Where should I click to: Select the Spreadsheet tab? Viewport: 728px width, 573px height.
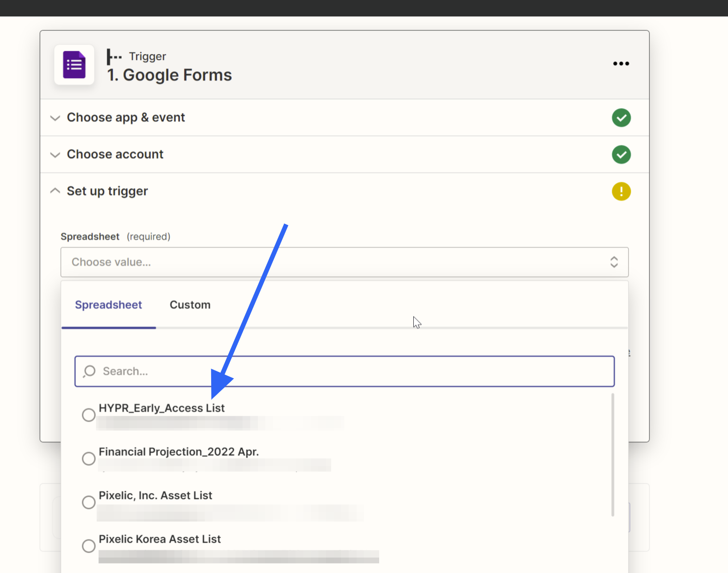pos(109,305)
